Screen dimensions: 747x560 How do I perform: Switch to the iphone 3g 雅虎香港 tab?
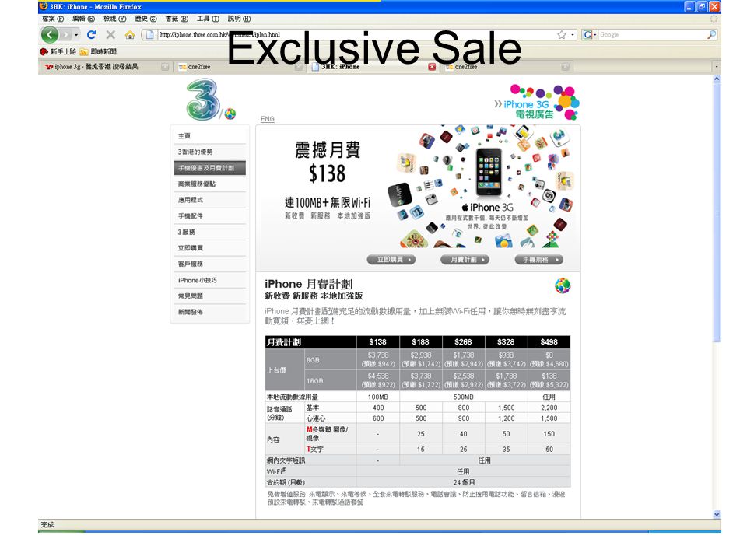point(106,67)
